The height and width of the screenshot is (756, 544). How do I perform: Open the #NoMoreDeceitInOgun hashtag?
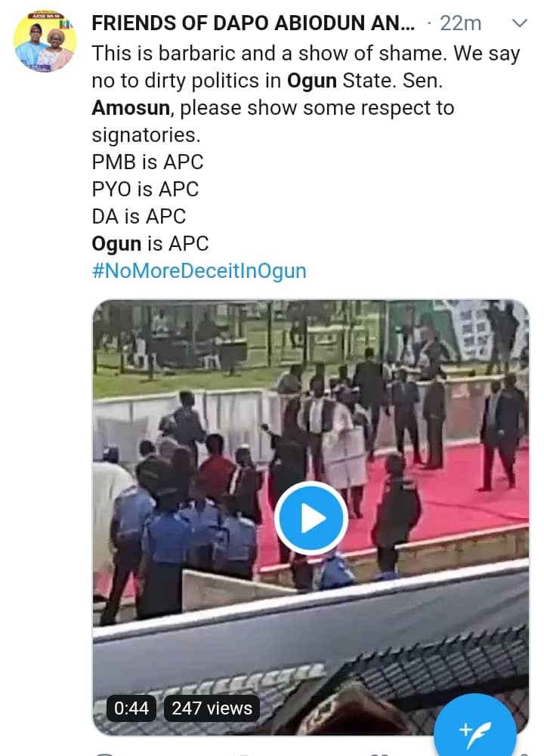pos(199,270)
